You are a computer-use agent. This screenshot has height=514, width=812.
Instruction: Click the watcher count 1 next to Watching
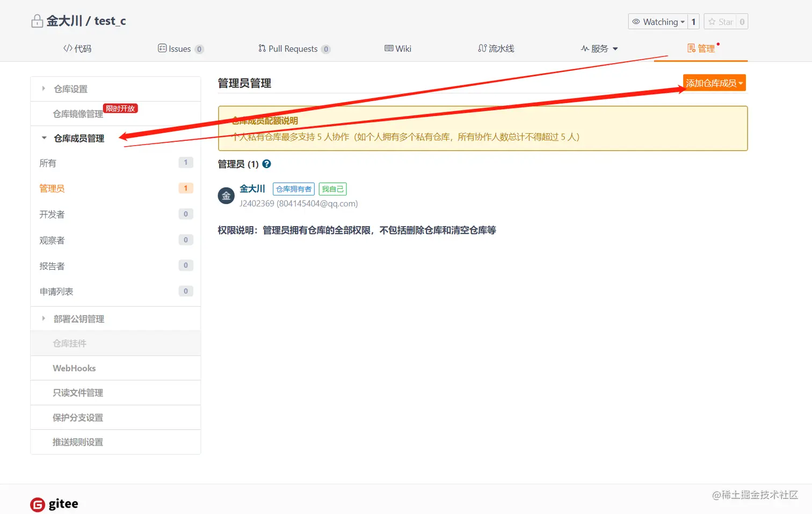(693, 21)
